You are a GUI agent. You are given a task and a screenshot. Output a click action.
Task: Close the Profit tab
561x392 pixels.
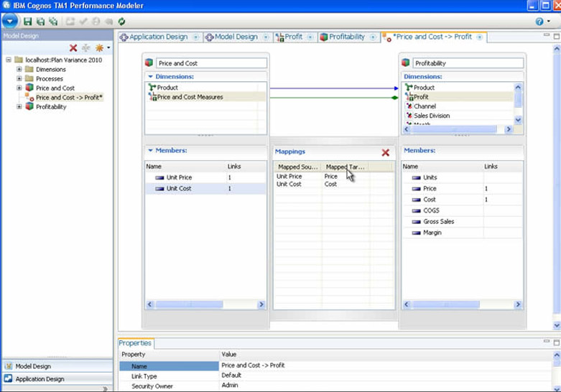[310, 37]
